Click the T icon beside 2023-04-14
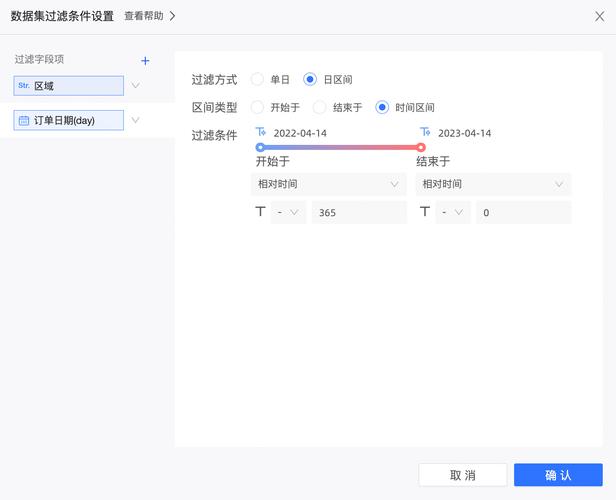Screen dimensions: 616x500 coord(425,132)
